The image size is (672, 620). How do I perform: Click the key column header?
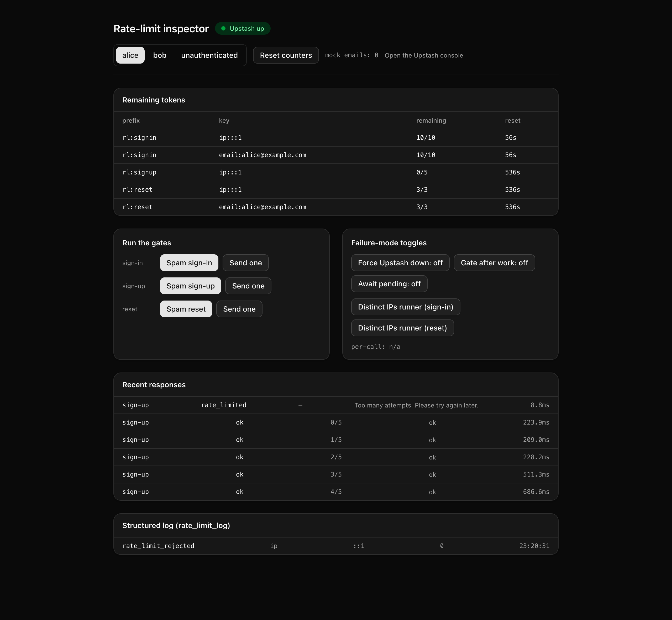[x=224, y=120]
